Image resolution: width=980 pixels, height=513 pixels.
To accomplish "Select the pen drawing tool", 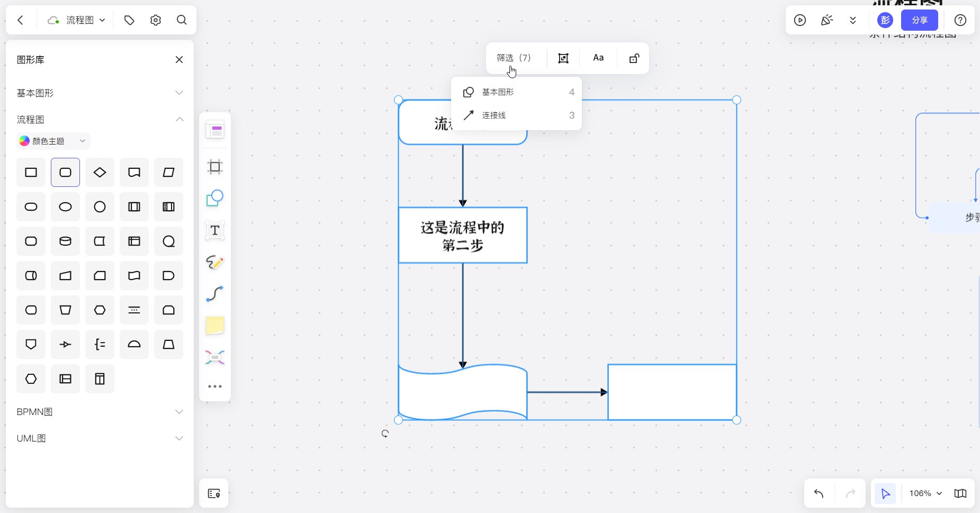I will pyautogui.click(x=215, y=262).
